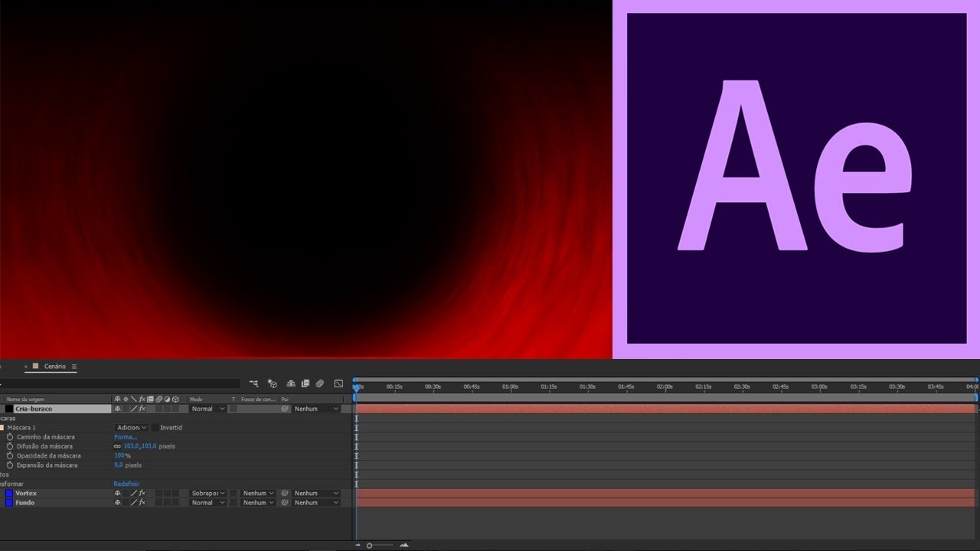
Task: Open the composition mini-flowchart
Action: tap(253, 383)
